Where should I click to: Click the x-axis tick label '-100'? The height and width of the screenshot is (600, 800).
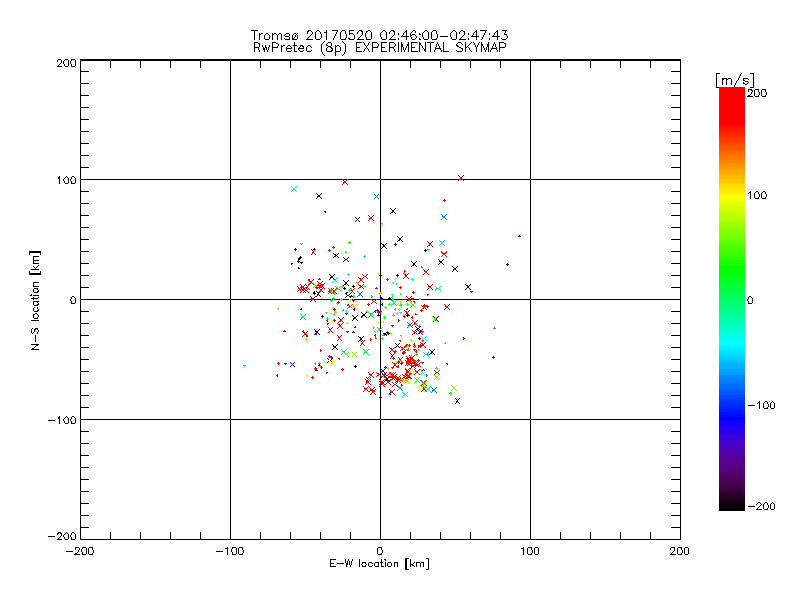pos(230,551)
